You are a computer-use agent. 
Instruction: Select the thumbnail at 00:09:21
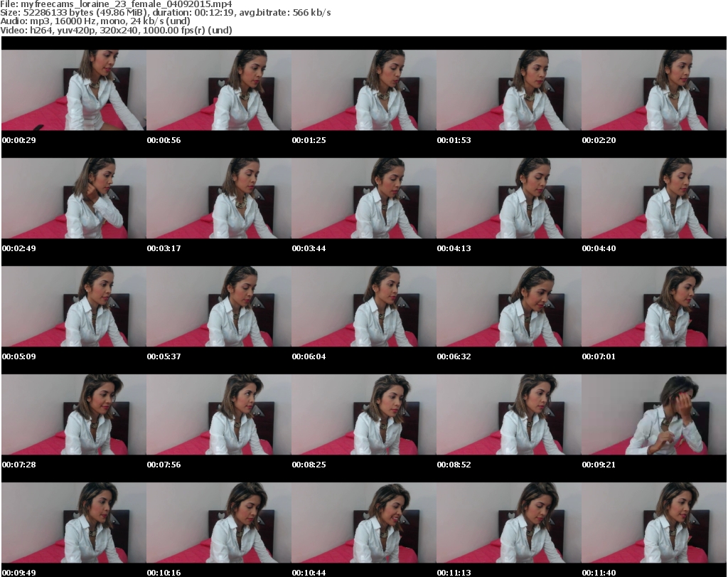[x=654, y=414]
